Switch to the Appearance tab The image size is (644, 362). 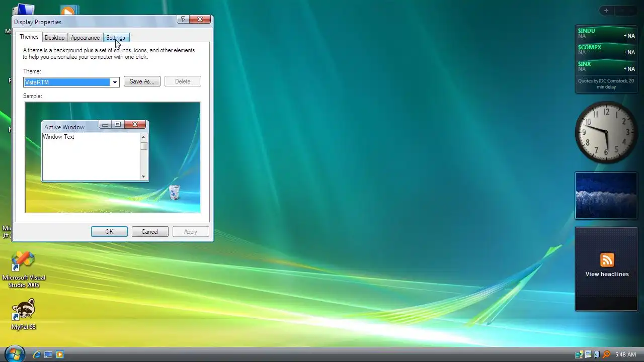click(x=85, y=38)
